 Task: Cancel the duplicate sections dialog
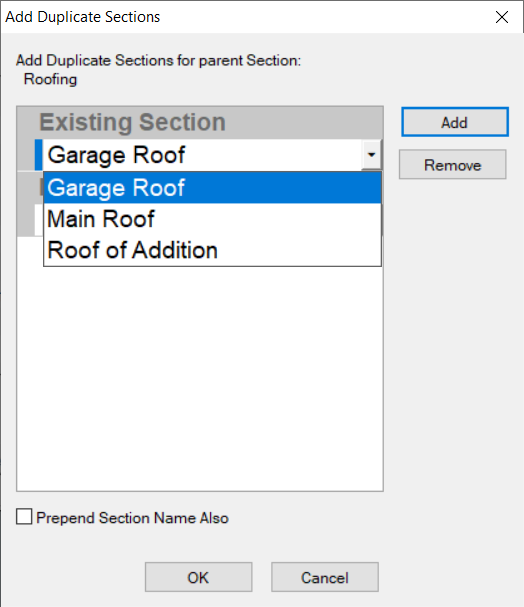pos(325,577)
